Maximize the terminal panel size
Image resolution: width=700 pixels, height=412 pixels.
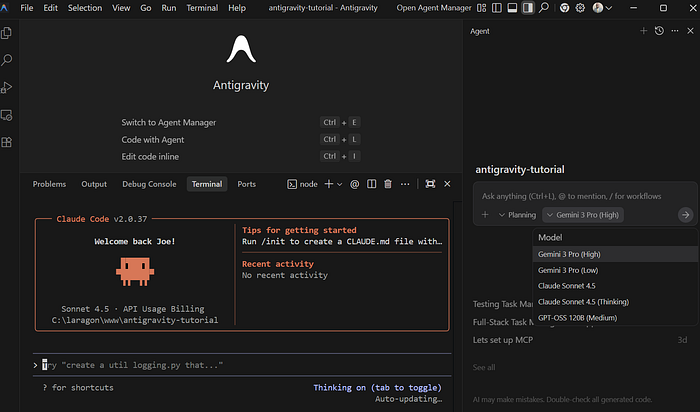[430, 184]
